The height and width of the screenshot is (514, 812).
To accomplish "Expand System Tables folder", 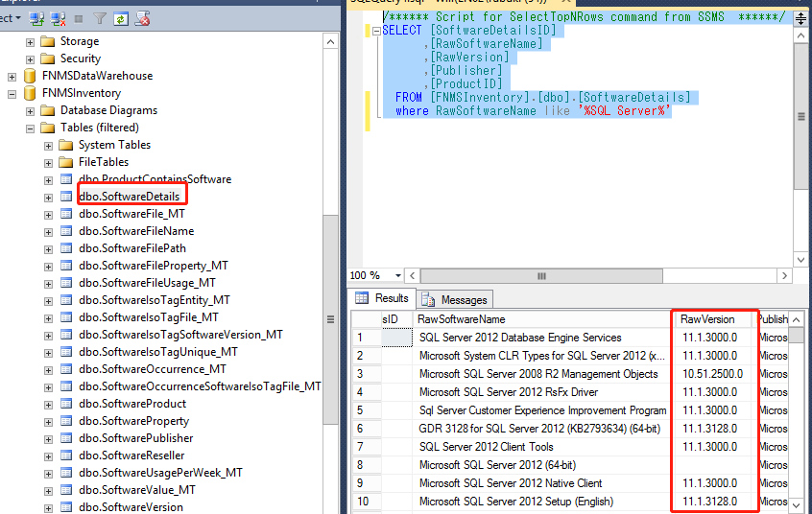I will pos(48,146).
